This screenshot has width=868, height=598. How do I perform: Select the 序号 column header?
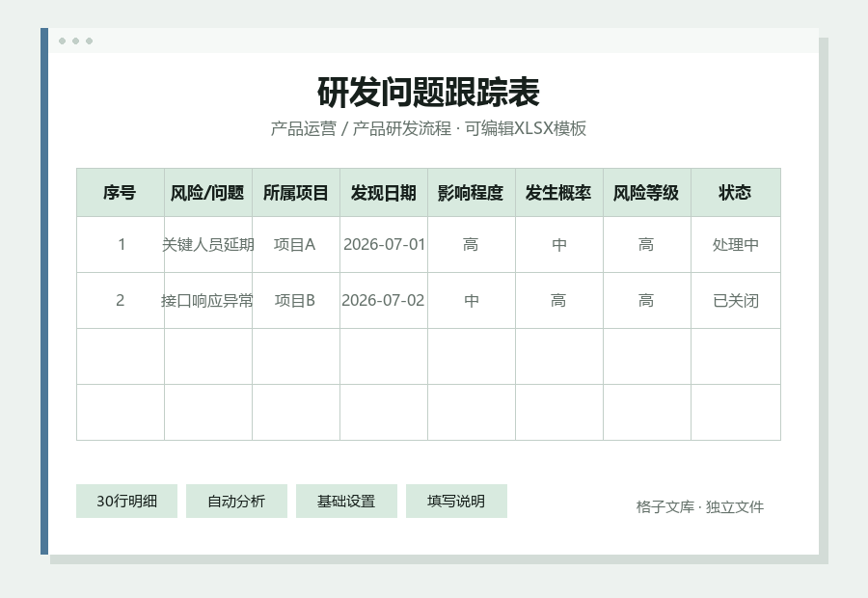point(121,193)
